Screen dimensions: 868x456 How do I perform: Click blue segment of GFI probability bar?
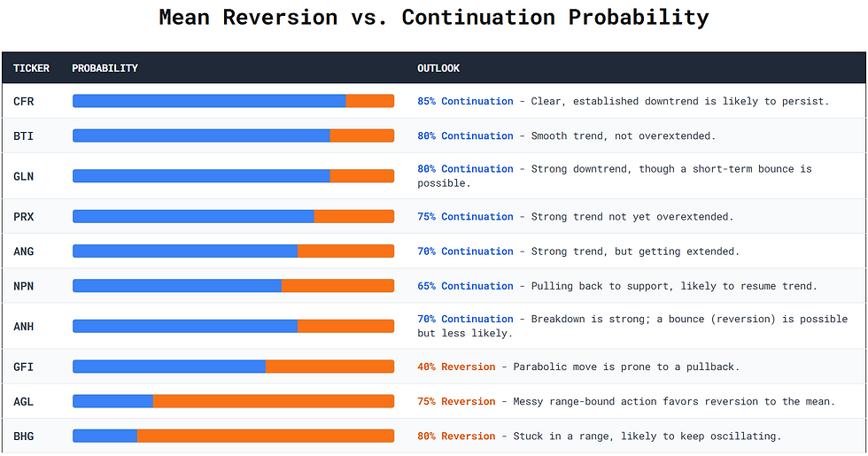[168, 367]
